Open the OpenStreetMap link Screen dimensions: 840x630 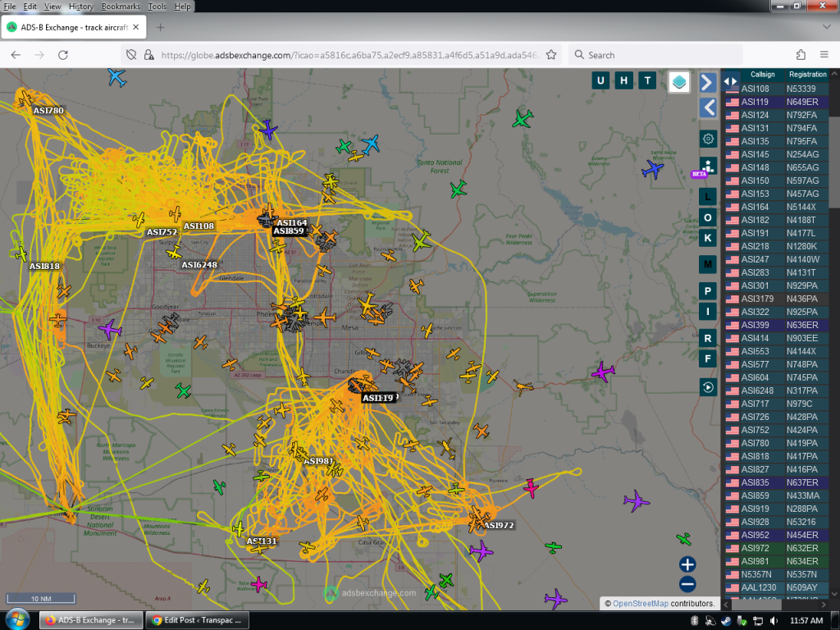(640, 604)
